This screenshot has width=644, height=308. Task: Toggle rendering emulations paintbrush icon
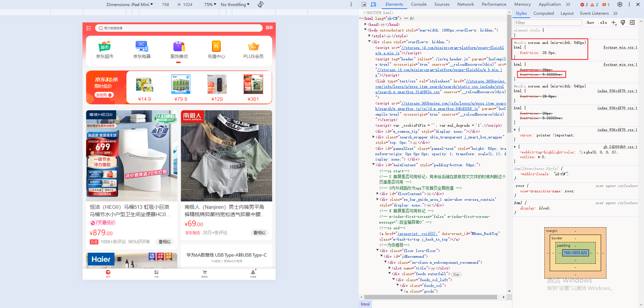point(623,22)
